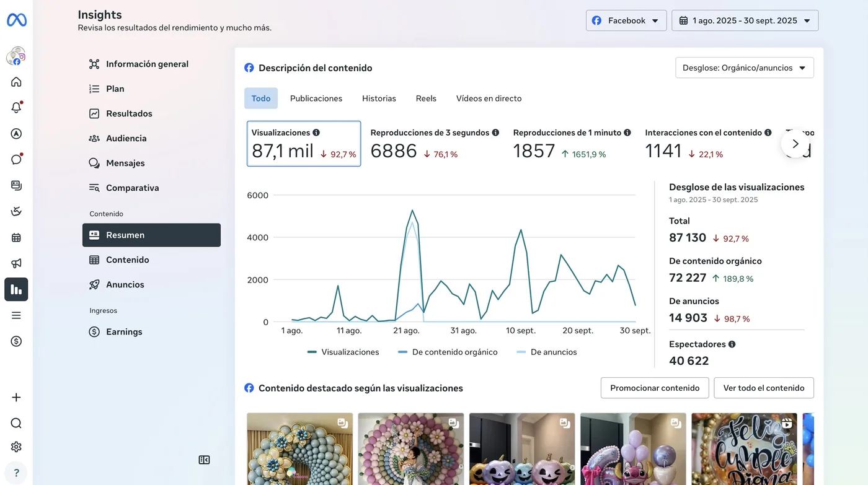The height and width of the screenshot is (485, 868).
Task: Open the Facebook platform dropdown
Action: (626, 20)
